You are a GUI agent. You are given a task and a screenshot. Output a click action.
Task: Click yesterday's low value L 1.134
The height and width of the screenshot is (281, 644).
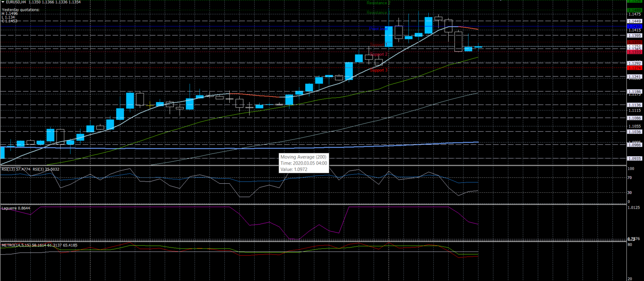click(8, 17)
